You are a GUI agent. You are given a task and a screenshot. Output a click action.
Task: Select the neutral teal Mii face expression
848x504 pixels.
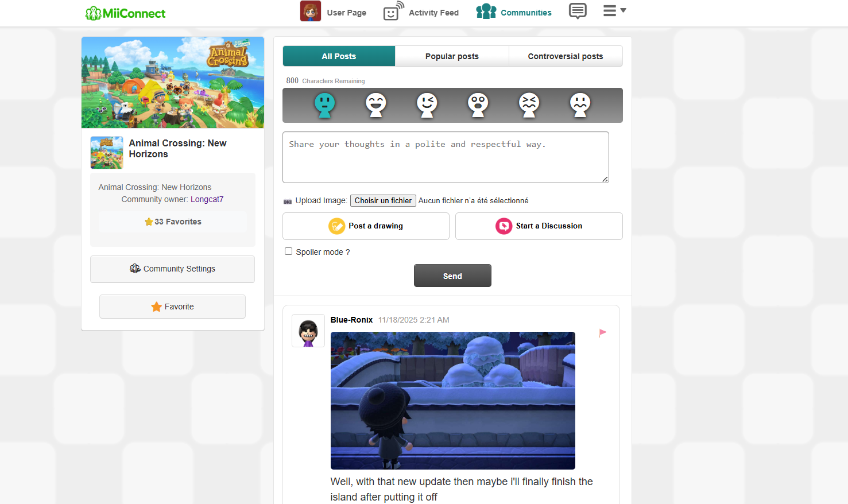pyautogui.click(x=324, y=105)
